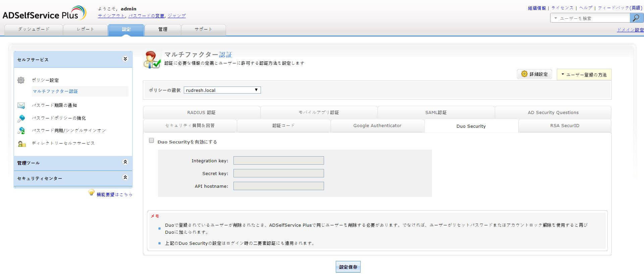Image resolution: width=644 pixels, height=279 pixels.
Task: Click the ドメイン設定 link
Action: (630, 30)
